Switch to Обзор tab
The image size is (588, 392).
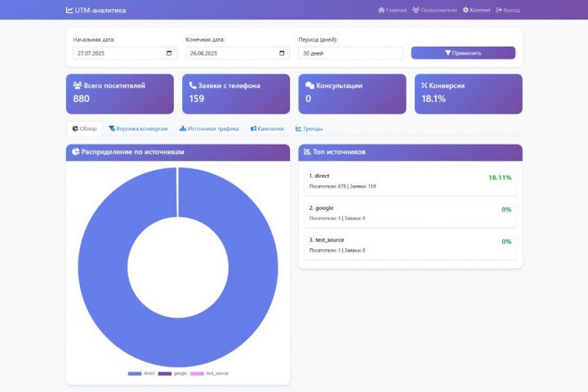84,128
